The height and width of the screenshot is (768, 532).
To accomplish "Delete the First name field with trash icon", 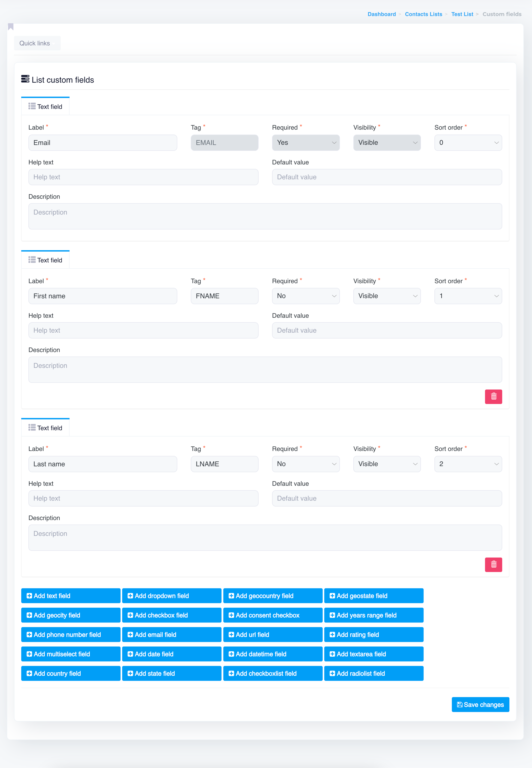I will (x=493, y=397).
